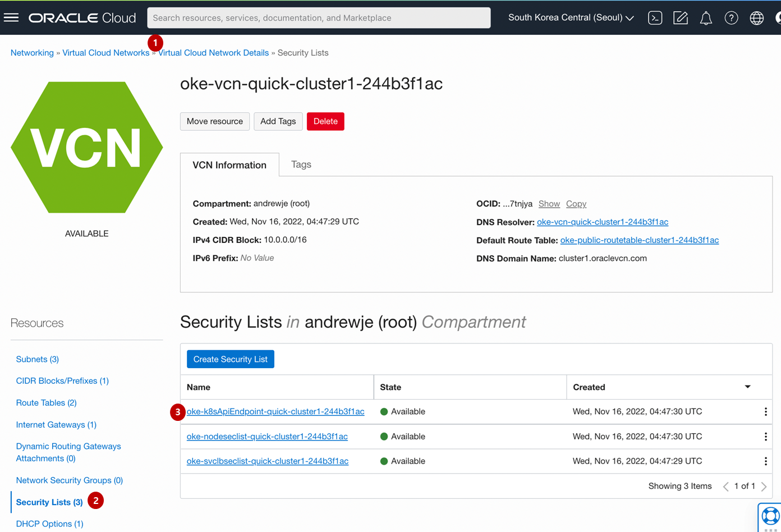Image resolution: width=781 pixels, height=532 pixels.
Task: Launch the Cloud Shell terminal icon
Action: (x=655, y=18)
